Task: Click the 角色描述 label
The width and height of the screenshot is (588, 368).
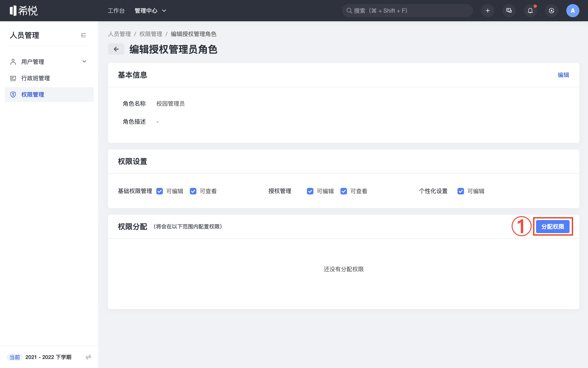Action: 134,121
